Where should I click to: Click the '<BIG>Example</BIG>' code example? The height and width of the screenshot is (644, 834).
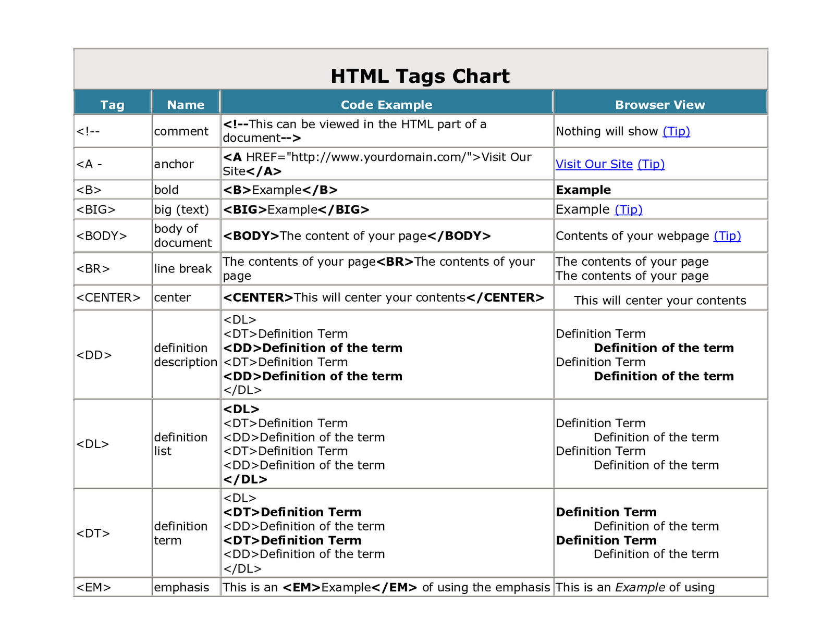[x=296, y=209]
